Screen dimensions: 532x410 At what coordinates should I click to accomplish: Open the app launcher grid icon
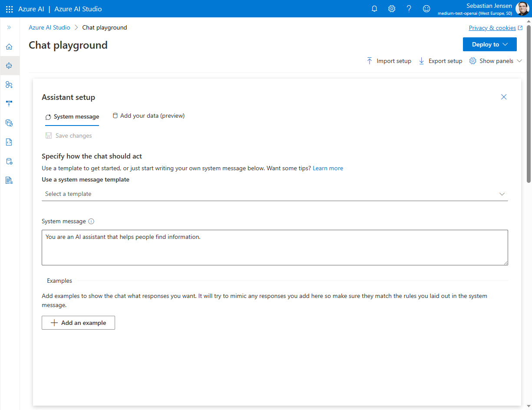(x=9, y=9)
